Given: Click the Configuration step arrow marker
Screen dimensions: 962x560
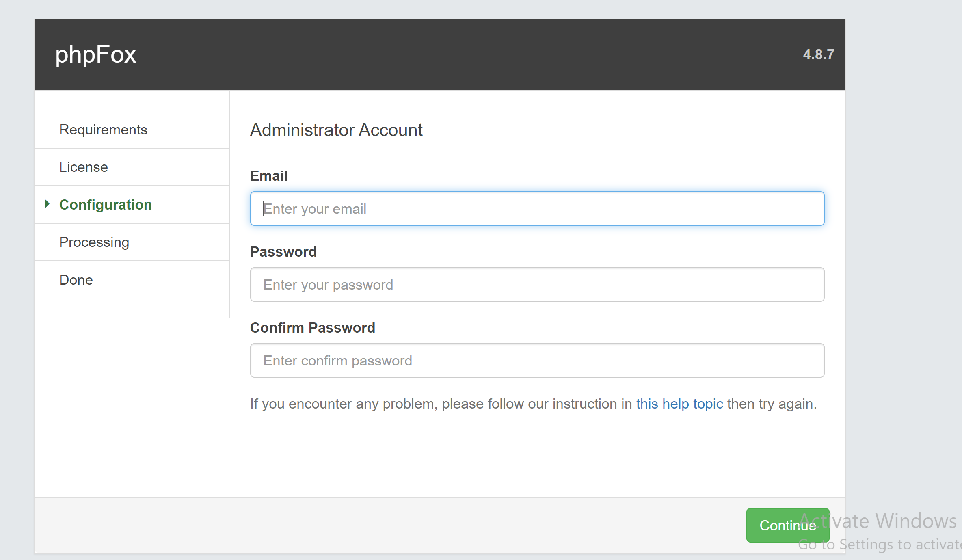Looking at the screenshot, I should [x=47, y=204].
